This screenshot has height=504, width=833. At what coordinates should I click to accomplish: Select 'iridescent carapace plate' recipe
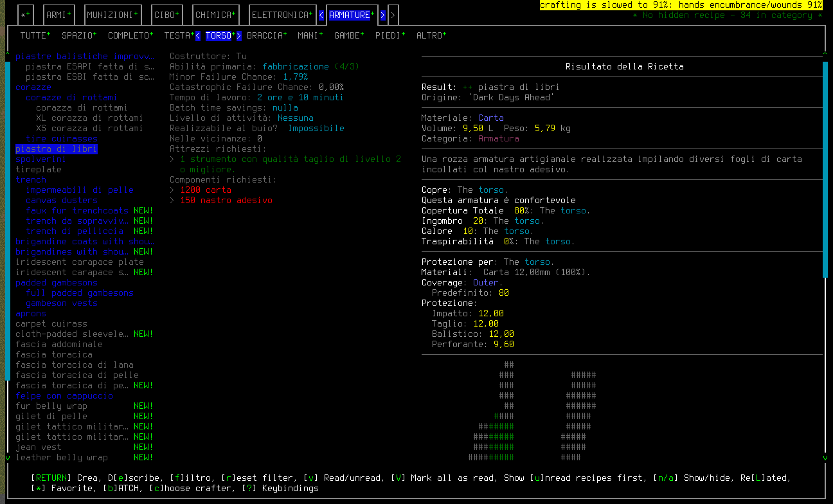pos(80,262)
